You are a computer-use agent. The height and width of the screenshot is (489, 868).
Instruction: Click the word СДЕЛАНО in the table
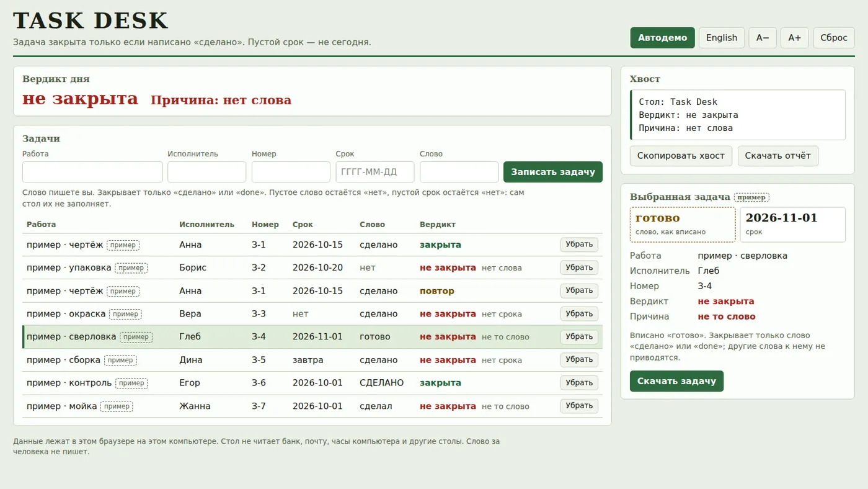point(381,383)
